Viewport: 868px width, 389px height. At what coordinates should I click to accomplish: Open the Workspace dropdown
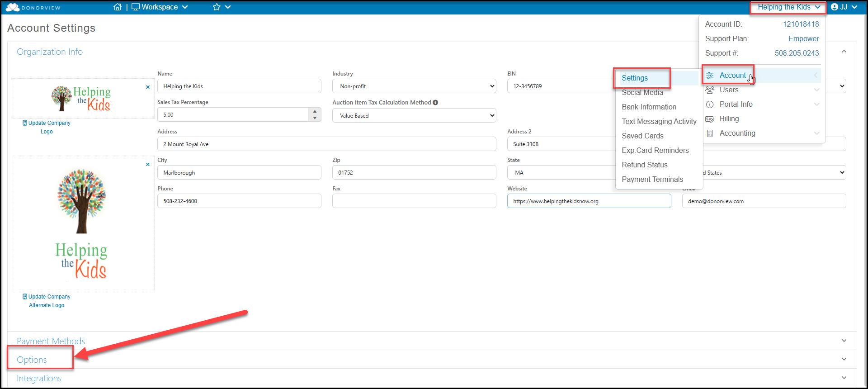pyautogui.click(x=160, y=7)
